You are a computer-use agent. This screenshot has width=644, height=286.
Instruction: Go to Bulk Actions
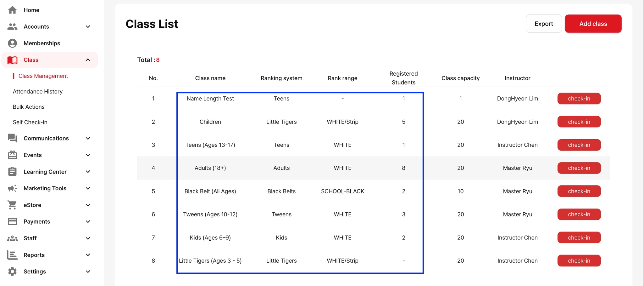(x=29, y=107)
